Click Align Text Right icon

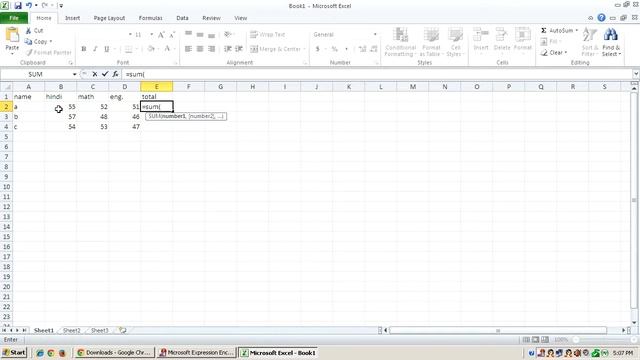point(211,49)
